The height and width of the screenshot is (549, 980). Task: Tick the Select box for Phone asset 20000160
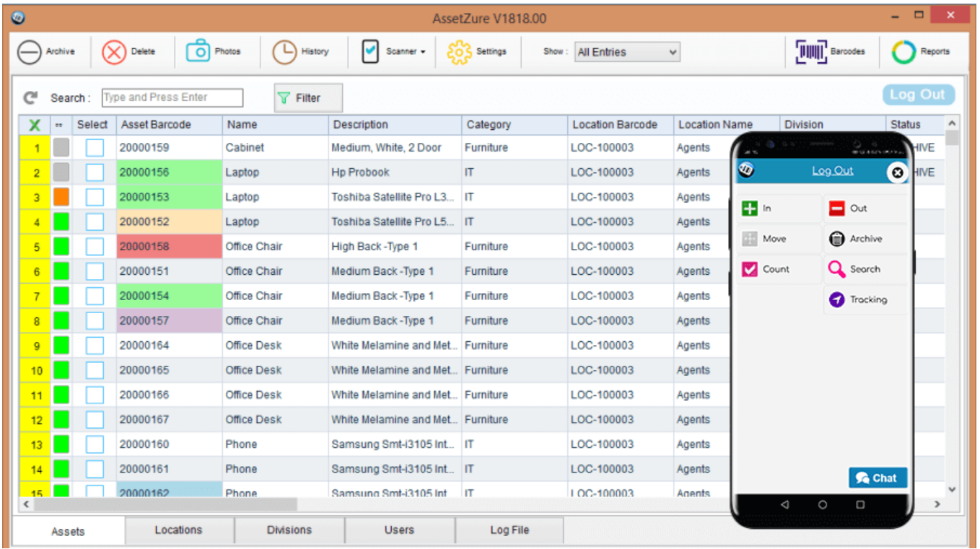95,444
